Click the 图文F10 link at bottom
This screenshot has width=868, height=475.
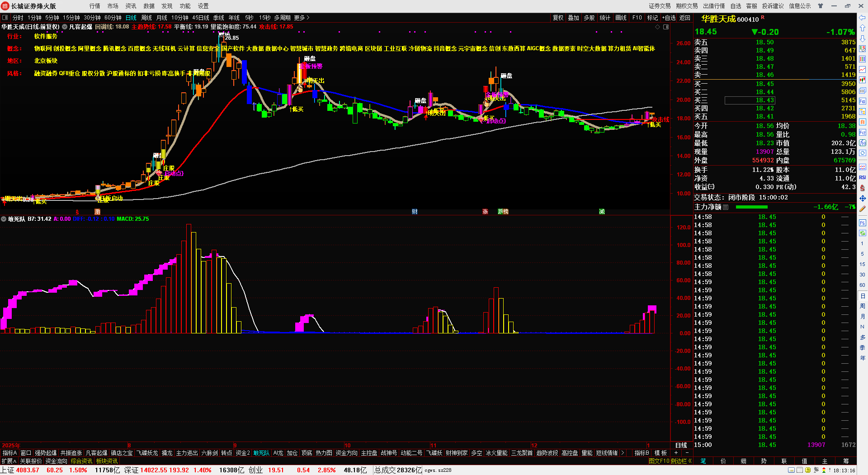pos(659,461)
